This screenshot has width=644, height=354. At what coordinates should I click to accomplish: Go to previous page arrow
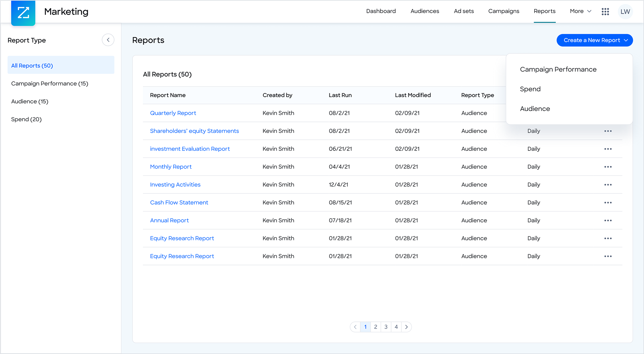pyautogui.click(x=355, y=327)
